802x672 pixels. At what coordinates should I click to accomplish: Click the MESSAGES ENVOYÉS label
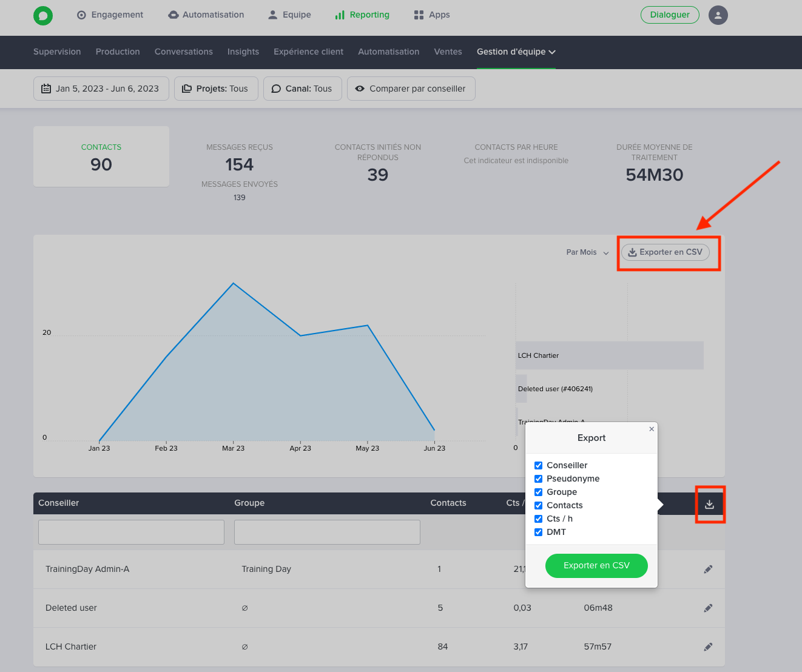point(240,184)
